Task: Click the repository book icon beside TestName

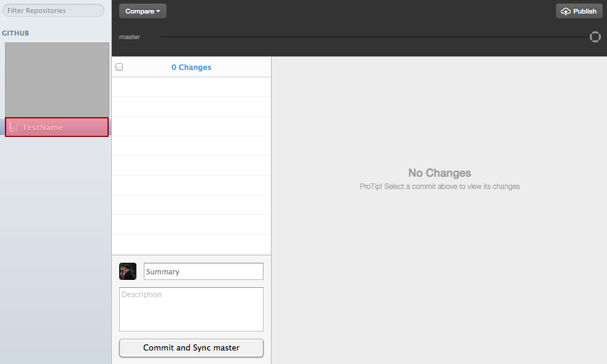Action: click(x=14, y=126)
